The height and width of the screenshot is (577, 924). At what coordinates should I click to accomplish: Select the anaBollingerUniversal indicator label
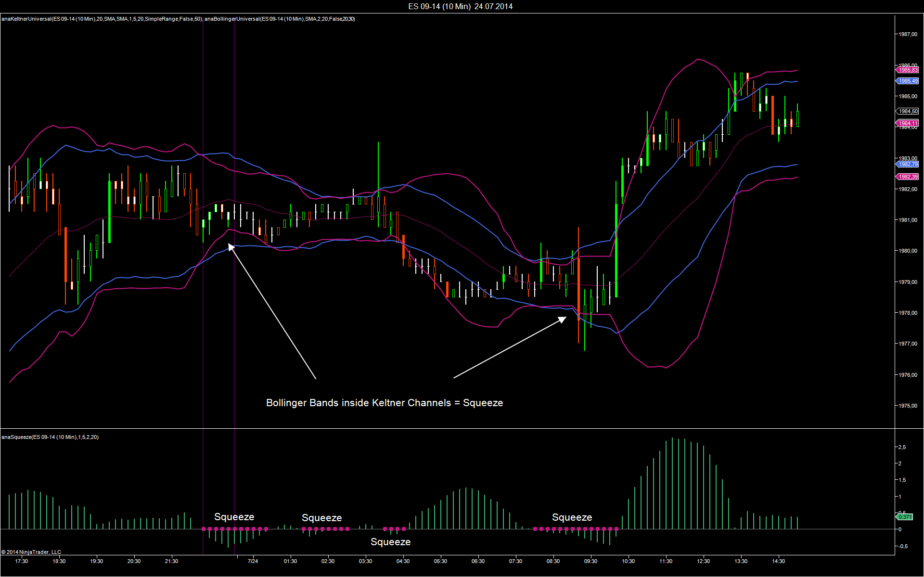280,19
